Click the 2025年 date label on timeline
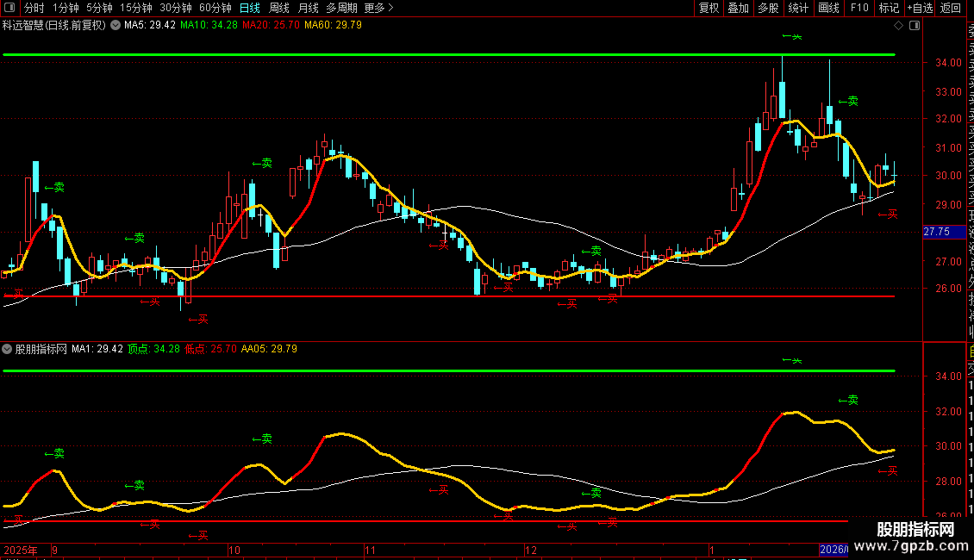This screenshot has width=974, height=560. (x=21, y=550)
